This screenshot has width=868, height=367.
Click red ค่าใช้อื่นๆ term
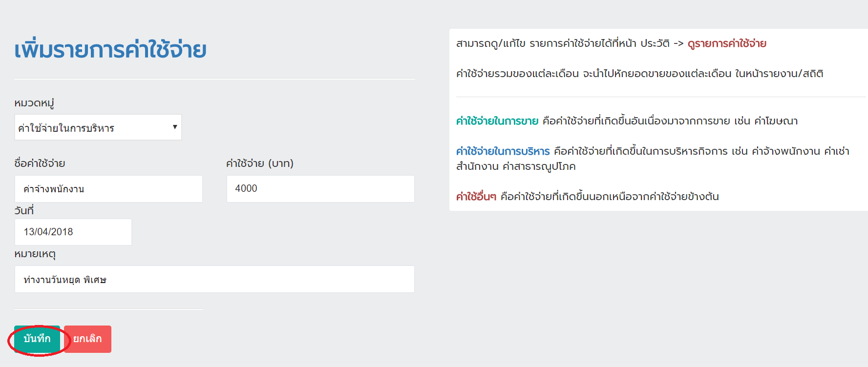[476, 197]
